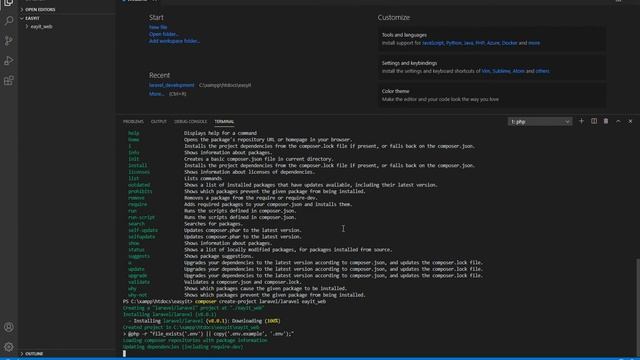Screen dimensions: 640x360
Task: Click 'composer create-project laravel/laravel eayit_web' command line
Action: coord(260,302)
